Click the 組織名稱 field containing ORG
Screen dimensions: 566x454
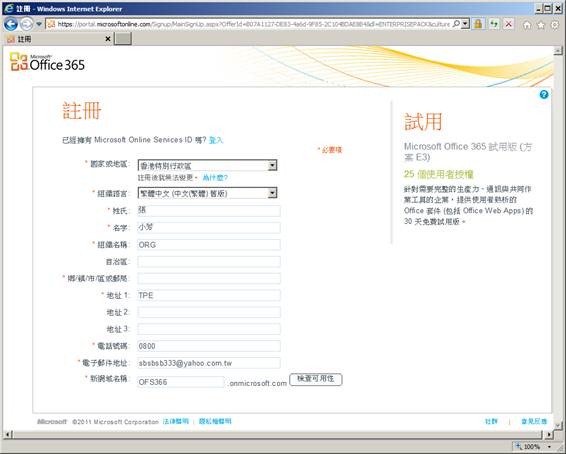click(x=209, y=244)
